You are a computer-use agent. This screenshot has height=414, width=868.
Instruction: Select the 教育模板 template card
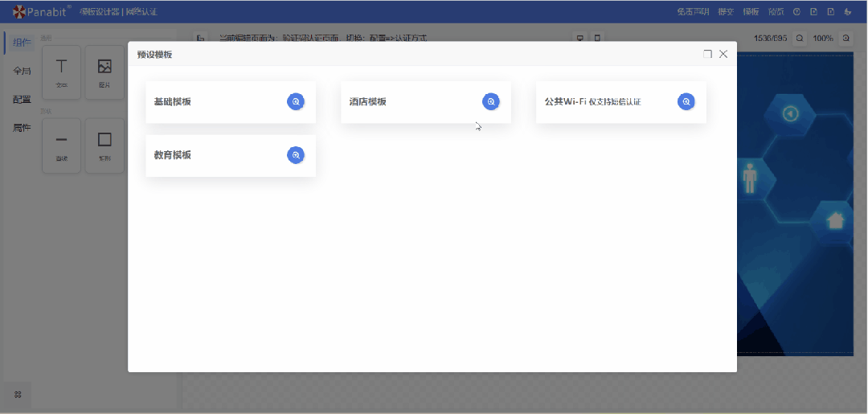231,155
